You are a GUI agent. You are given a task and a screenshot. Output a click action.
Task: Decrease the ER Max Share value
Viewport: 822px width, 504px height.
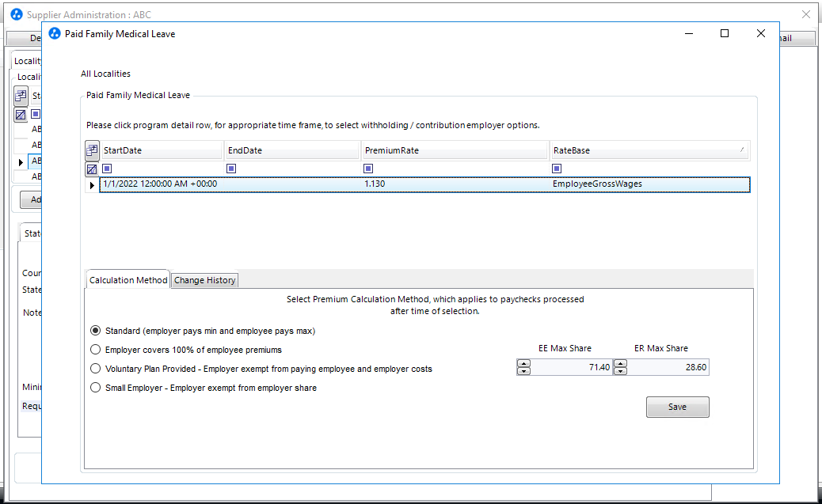620,371
